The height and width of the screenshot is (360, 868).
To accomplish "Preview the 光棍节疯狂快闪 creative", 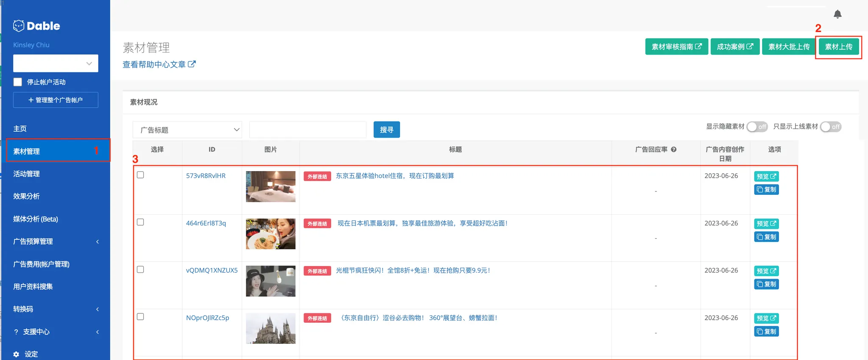I will tap(766, 271).
